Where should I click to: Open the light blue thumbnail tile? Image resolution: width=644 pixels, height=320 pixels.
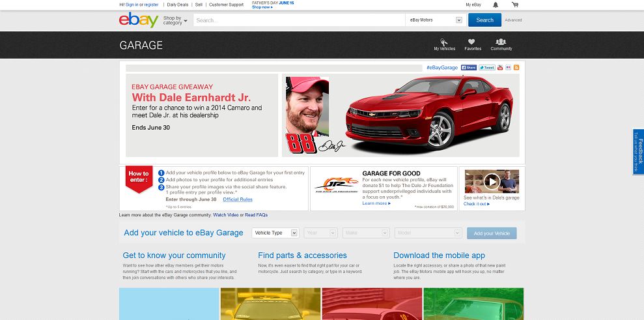click(x=169, y=304)
